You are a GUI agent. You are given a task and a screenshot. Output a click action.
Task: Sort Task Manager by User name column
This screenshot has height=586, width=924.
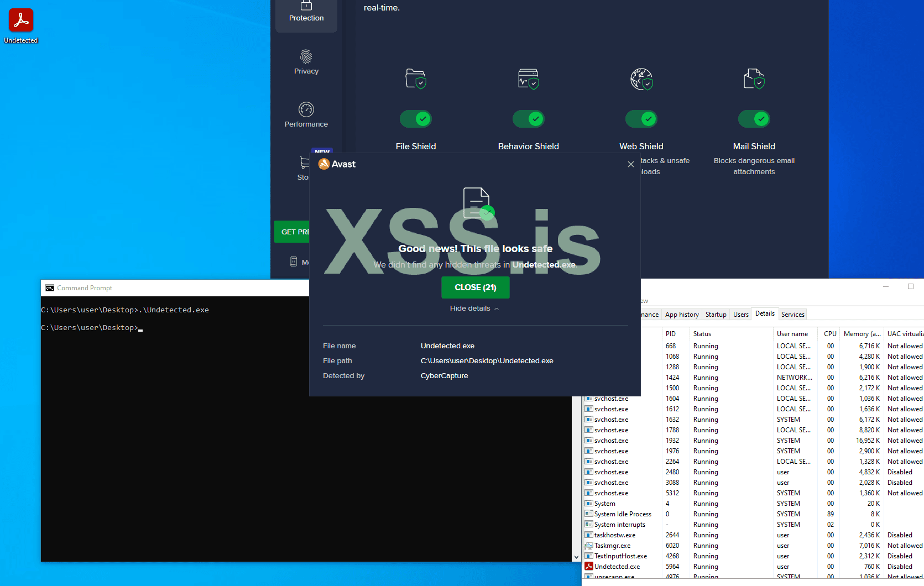(x=795, y=334)
